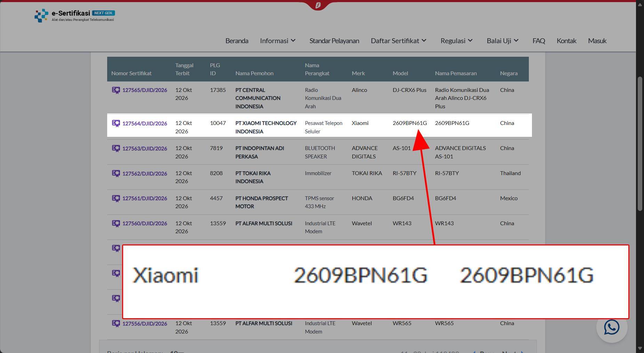Image resolution: width=644 pixels, height=353 pixels.
Task: Select model cell DJ-CRX6 Plus
Action: pos(410,90)
